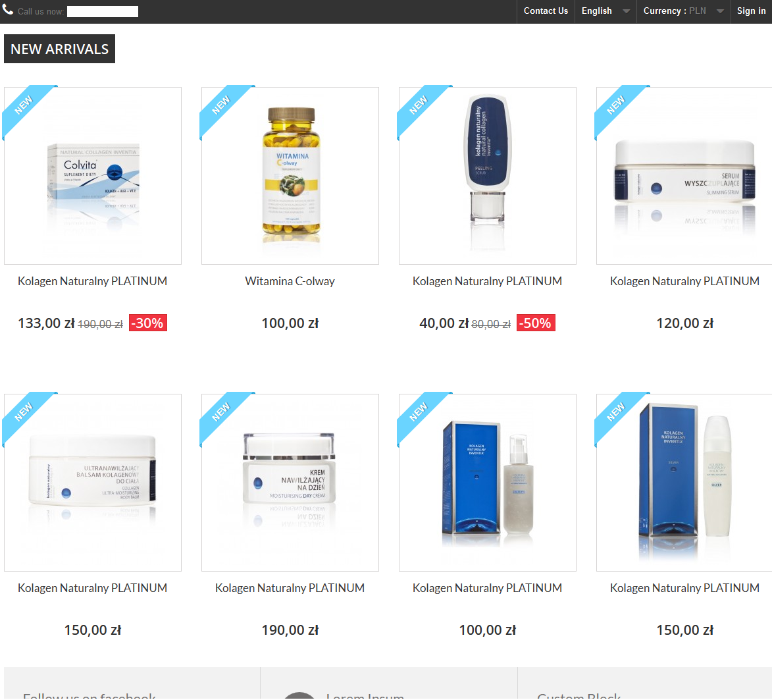Screen dimensions: 772x700
Task: Click the phone icon beside Call us now
Action: click(7, 9)
